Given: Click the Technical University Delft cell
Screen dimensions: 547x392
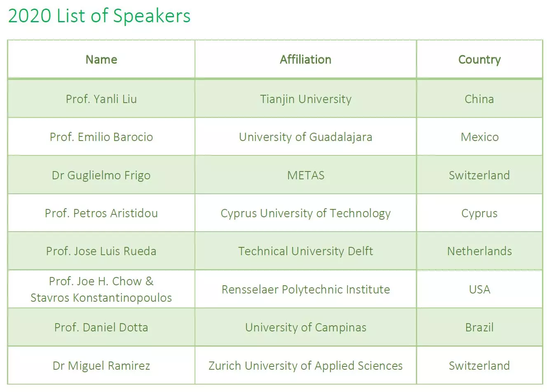Looking at the screenshot, I should tap(306, 251).
